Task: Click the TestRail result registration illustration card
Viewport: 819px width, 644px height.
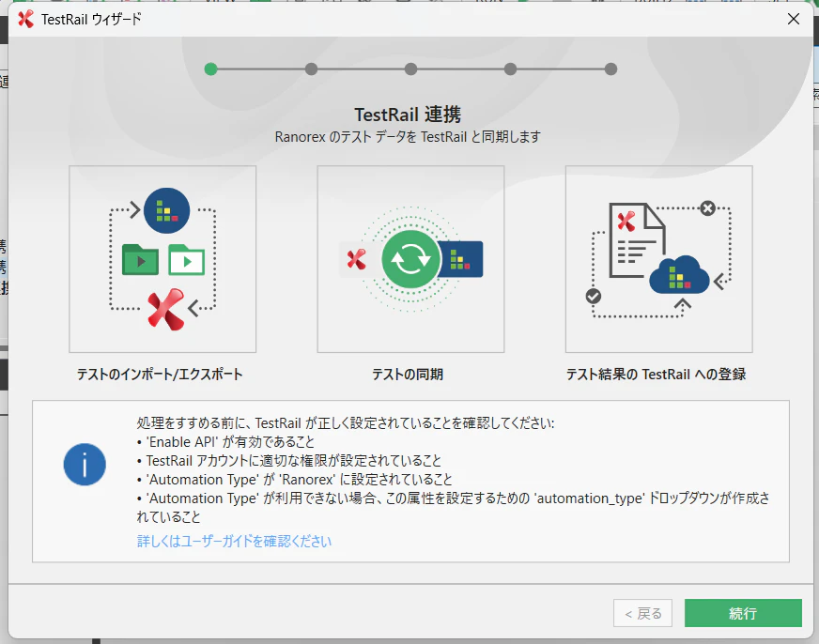Action: pos(658,259)
